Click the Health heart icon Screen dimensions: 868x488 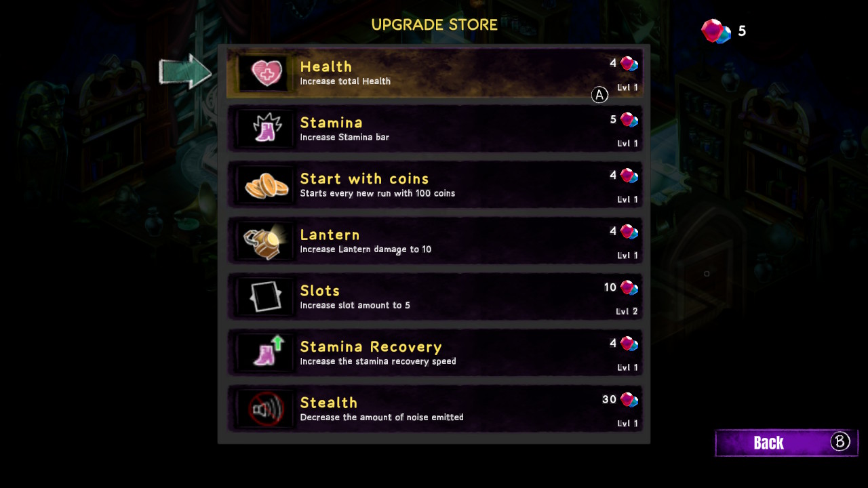click(266, 73)
